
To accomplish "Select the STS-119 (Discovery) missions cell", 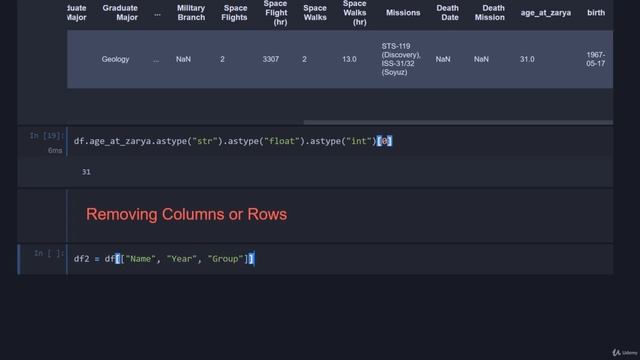I will pyautogui.click(x=401, y=59).
